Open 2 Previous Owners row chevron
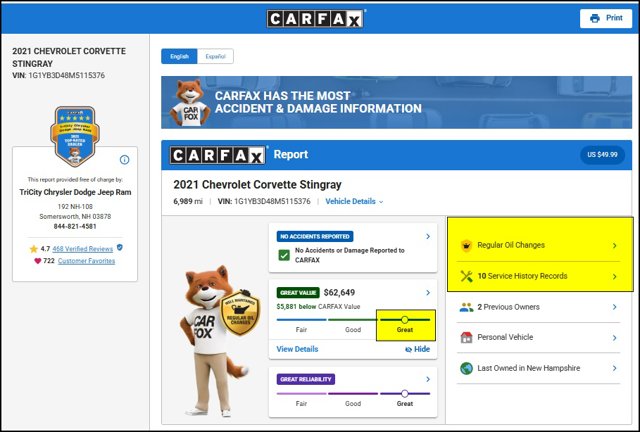Screen dimensions: 640x432 (614, 307)
